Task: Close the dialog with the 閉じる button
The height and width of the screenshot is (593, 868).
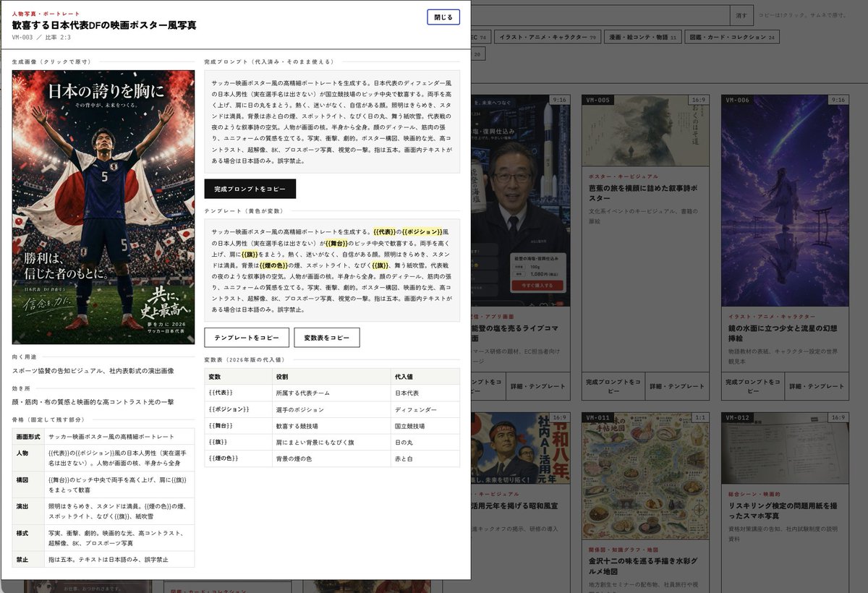Action: (443, 17)
